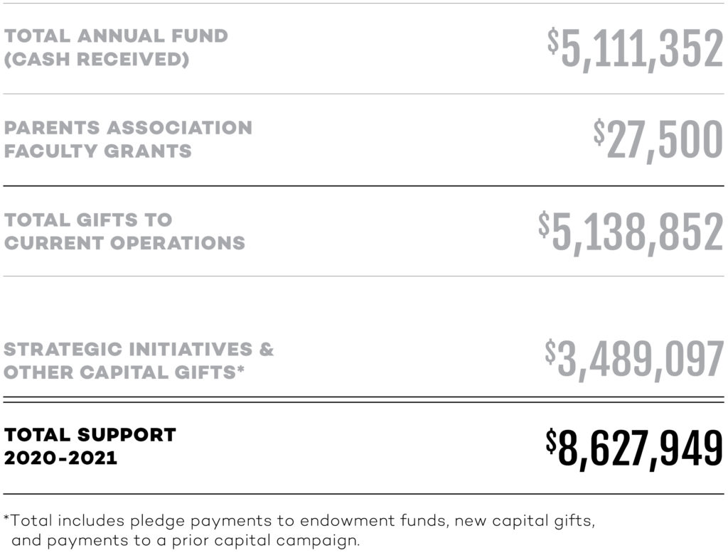Click the $5,111,352 amount

(x=635, y=49)
